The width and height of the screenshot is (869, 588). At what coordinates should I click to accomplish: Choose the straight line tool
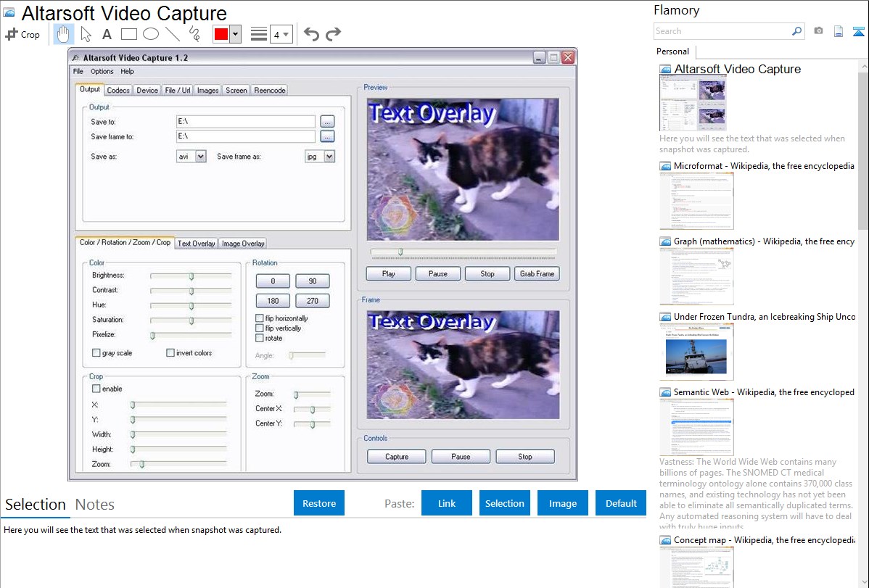173,34
